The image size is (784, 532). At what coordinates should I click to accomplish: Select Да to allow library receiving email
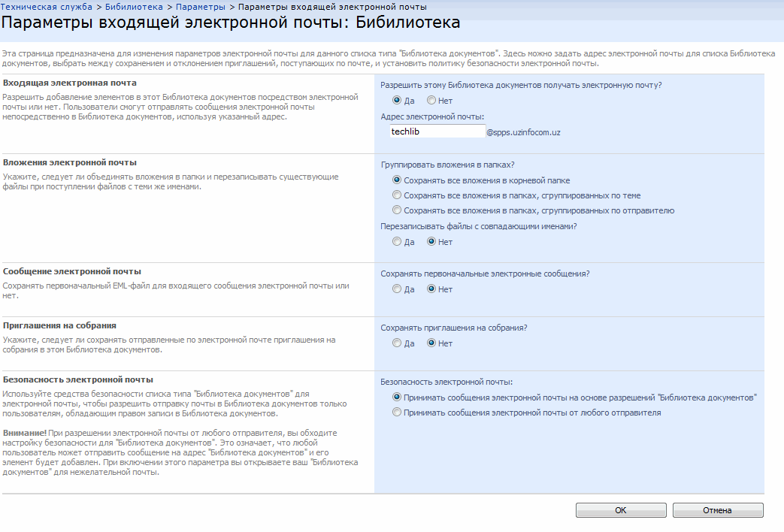(x=397, y=101)
